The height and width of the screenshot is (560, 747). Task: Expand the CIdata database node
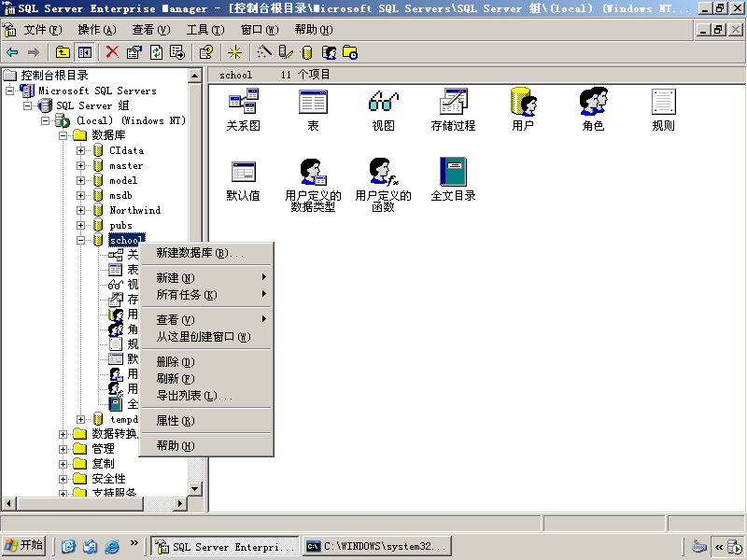coord(80,150)
